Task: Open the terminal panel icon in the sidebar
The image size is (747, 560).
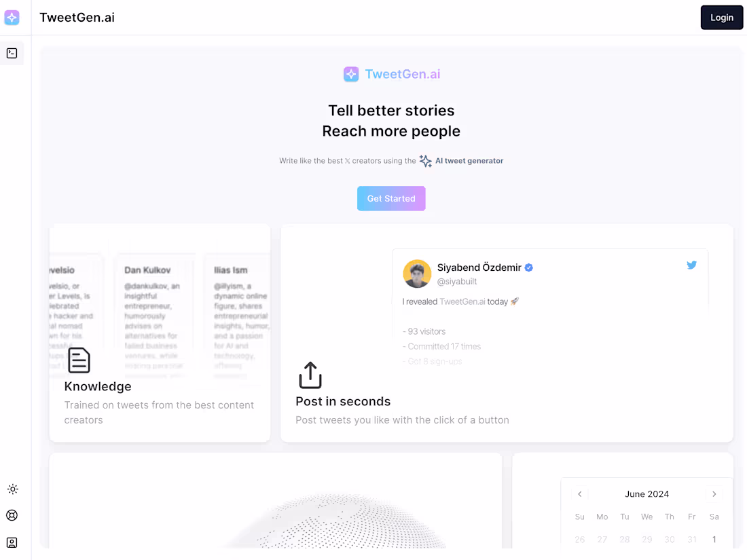Action: click(12, 52)
